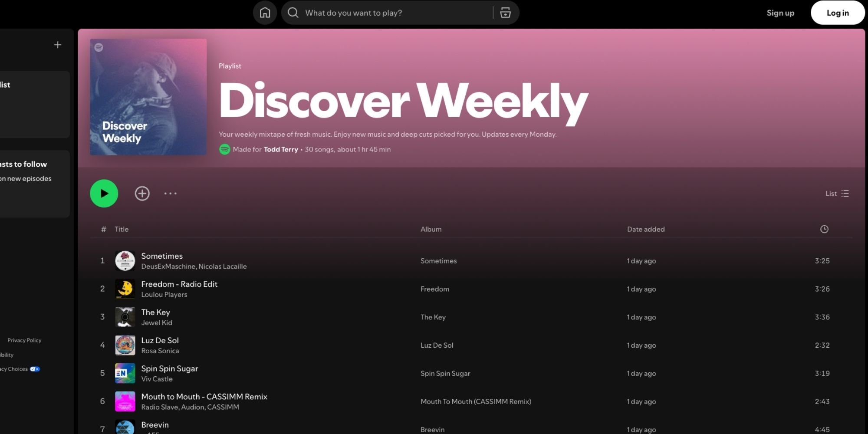This screenshot has height=434, width=868.
Task: Click the search magnifier icon
Action: coord(293,13)
